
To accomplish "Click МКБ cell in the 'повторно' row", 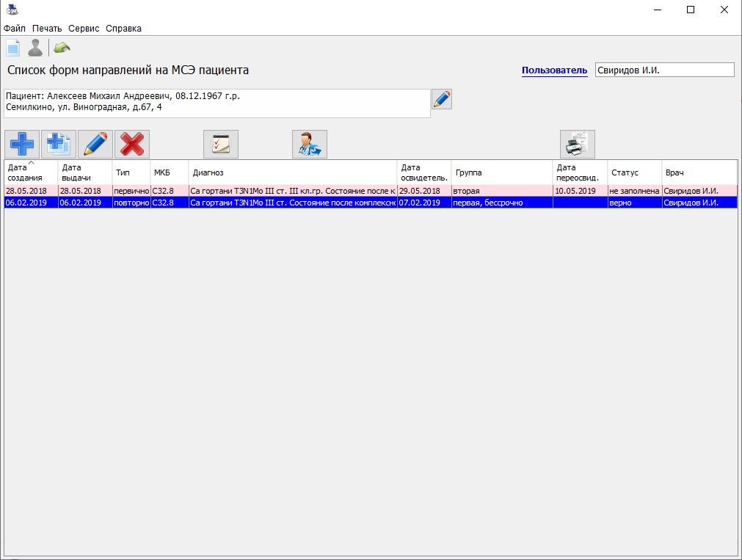I will click(170, 203).
